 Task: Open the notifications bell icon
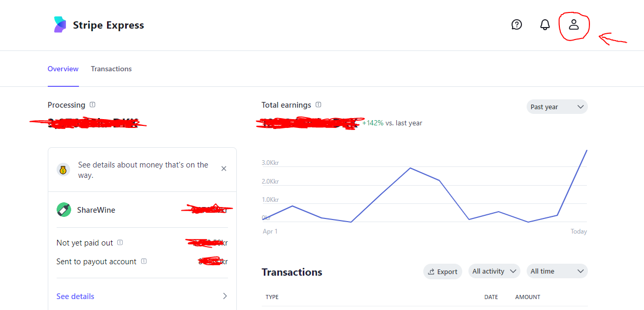545,24
